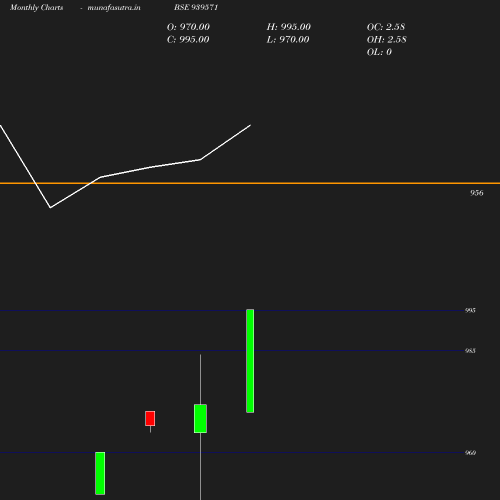Click the OH: 2.58 reading
Screen dimensions: 500x500
pos(387,39)
